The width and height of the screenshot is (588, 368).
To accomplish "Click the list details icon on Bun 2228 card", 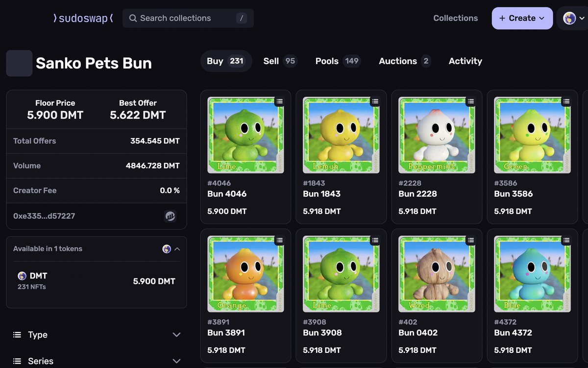I will (470, 101).
